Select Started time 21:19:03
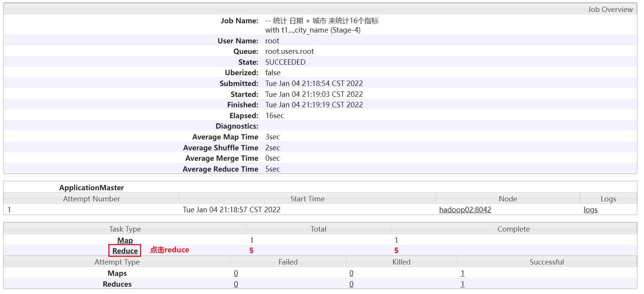Viewport: 644px width, 294px height. tap(314, 94)
